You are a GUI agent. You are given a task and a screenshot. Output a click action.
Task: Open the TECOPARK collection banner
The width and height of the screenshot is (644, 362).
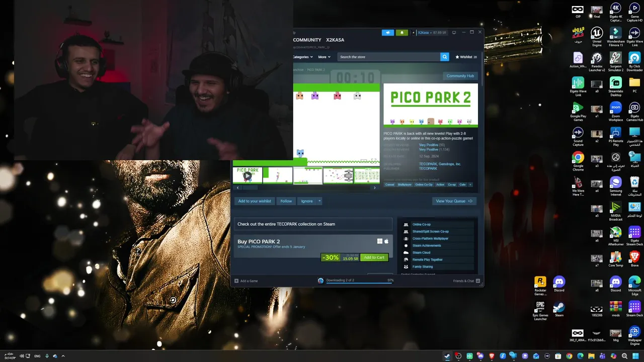click(x=313, y=224)
